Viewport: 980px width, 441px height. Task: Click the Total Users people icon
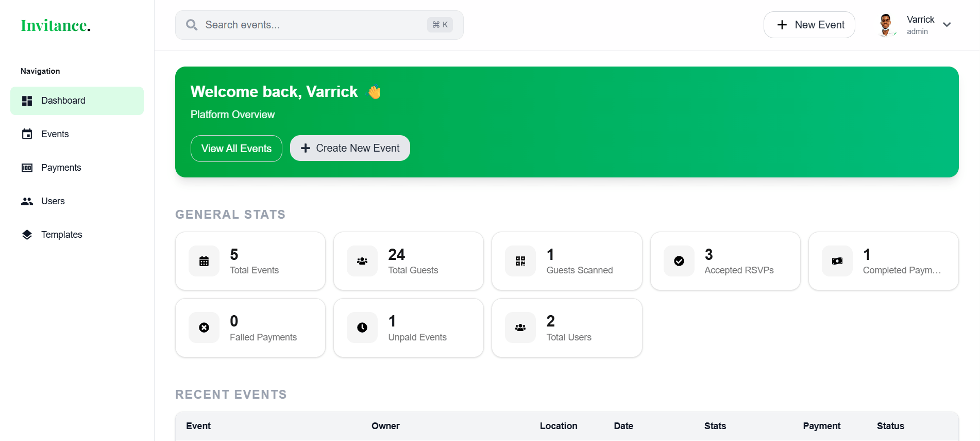click(520, 328)
